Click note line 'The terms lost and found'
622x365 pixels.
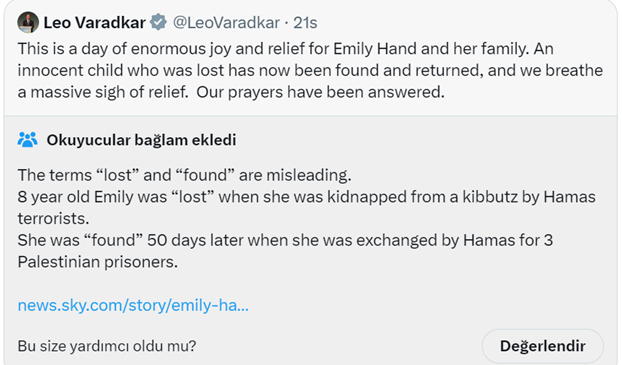[184, 175]
